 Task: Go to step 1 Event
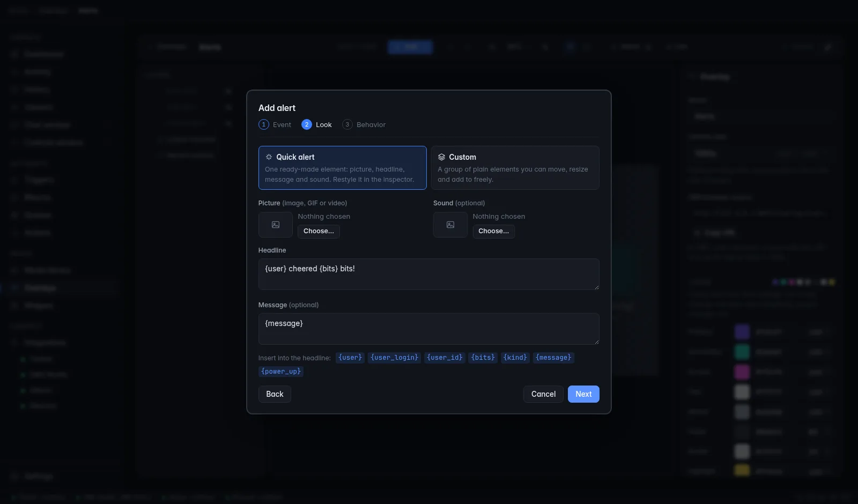pyautogui.click(x=275, y=124)
